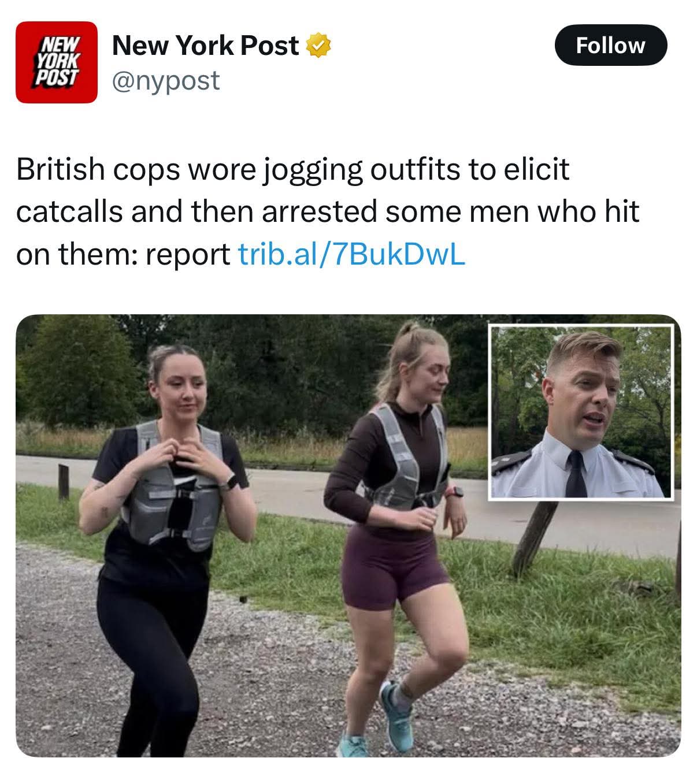Click the tweet text starting with 'British cops'

328,211
